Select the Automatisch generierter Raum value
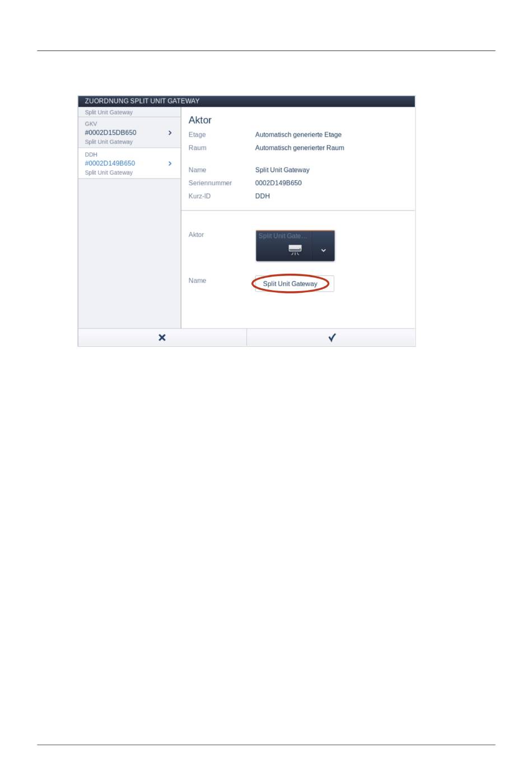This screenshot has height=767, width=532. tap(300, 148)
